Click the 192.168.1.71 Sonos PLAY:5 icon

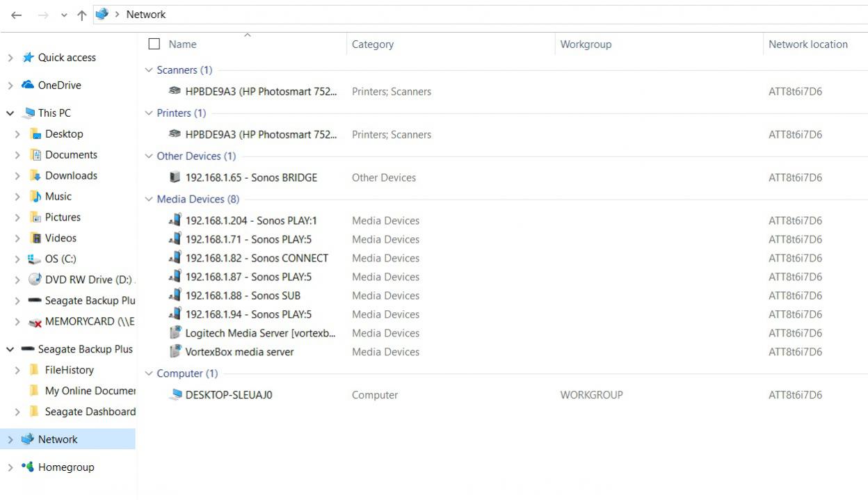click(x=175, y=239)
